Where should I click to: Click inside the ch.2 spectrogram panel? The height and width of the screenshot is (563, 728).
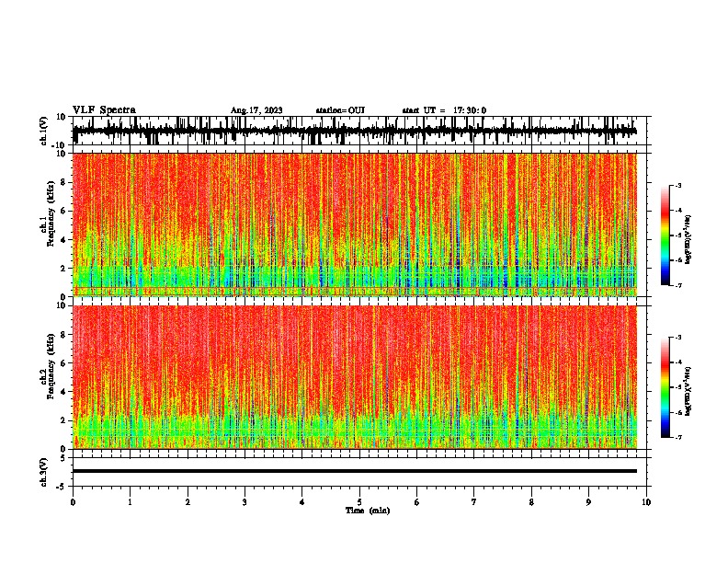(x=355, y=377)
